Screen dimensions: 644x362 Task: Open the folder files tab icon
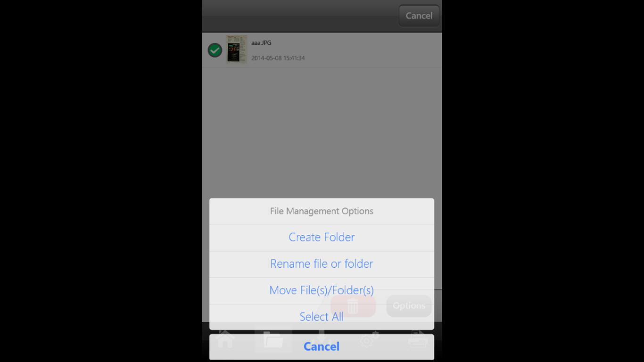pos(273,339)
